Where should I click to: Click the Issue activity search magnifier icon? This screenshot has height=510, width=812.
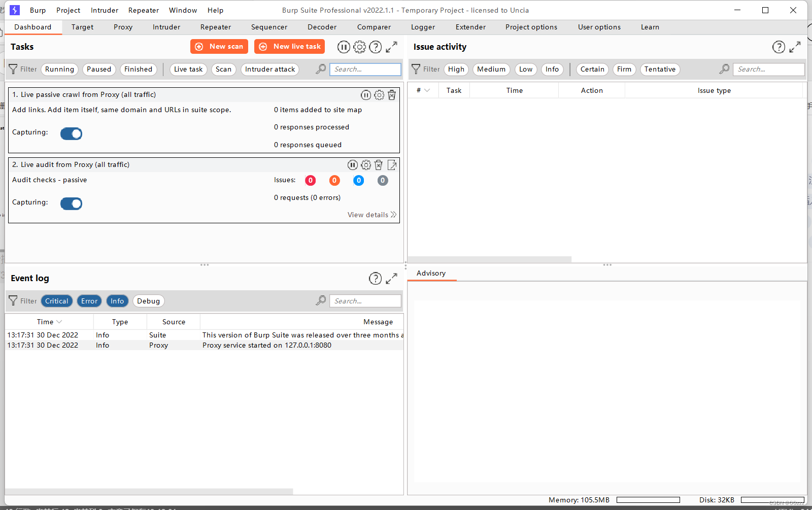[724, 69]
